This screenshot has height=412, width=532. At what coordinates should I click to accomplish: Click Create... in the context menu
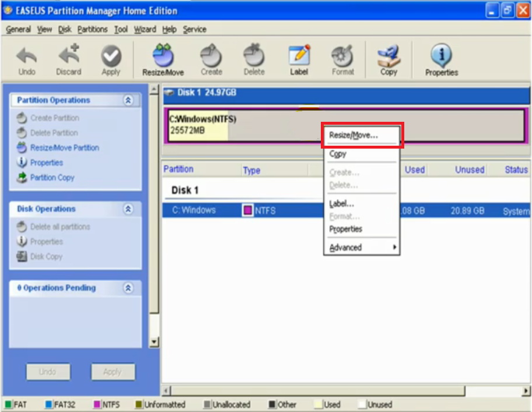(x=362, y=172)
